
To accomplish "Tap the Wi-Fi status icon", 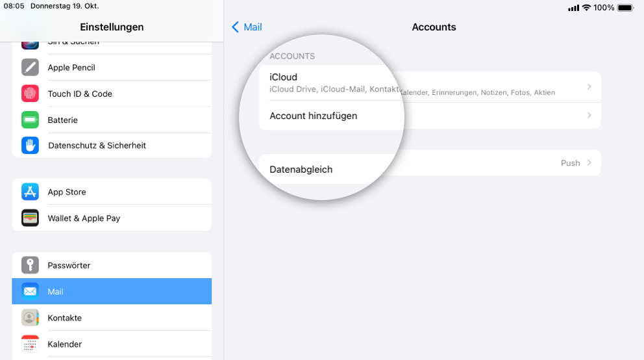I will (586, 8).
